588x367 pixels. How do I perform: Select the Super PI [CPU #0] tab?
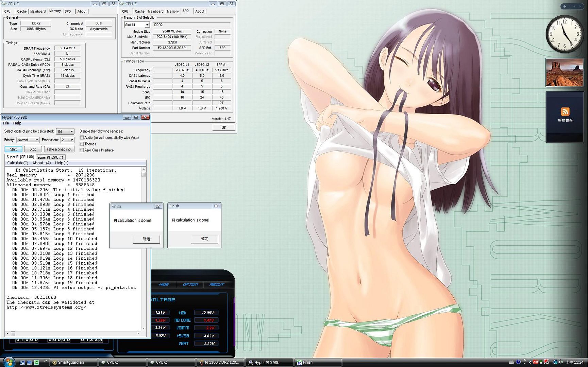pyautogui.click(x=20, y=157)
